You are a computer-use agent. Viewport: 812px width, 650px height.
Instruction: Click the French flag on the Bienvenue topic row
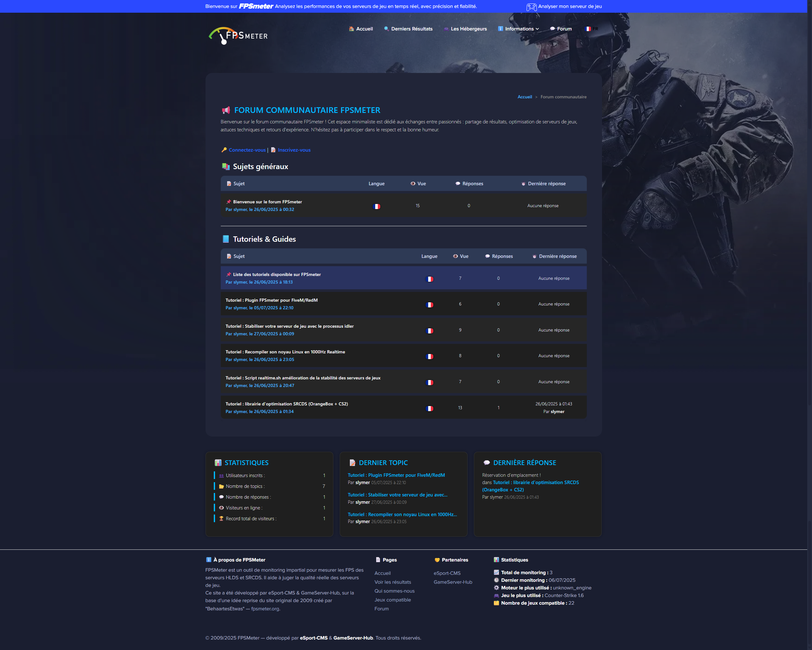pos(376,207)
